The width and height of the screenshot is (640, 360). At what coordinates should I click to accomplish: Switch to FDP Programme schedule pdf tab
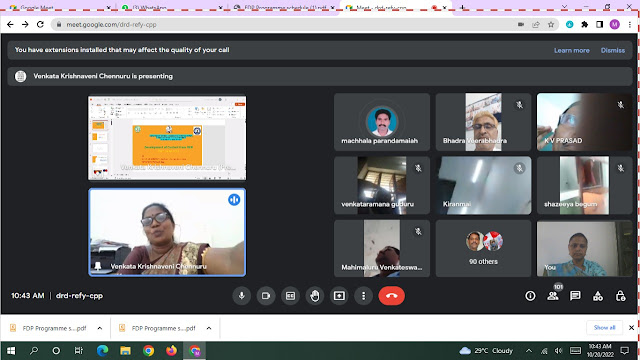[284, 7]
